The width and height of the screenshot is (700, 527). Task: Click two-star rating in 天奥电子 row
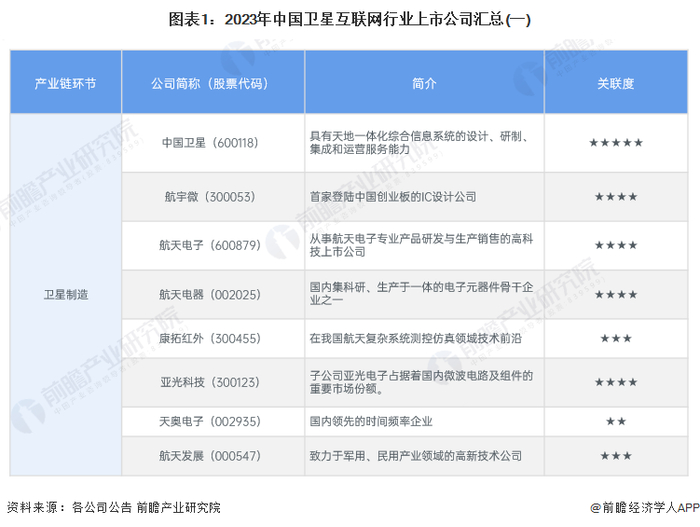click(616, 422)
